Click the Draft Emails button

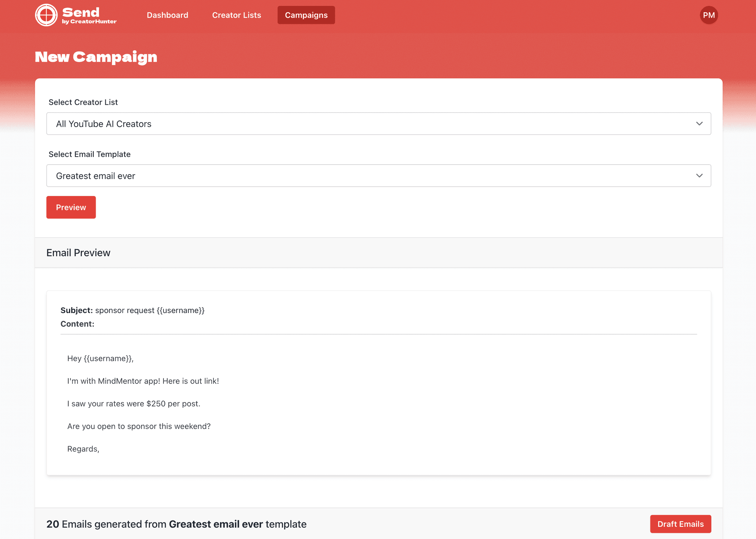[680, 524]
